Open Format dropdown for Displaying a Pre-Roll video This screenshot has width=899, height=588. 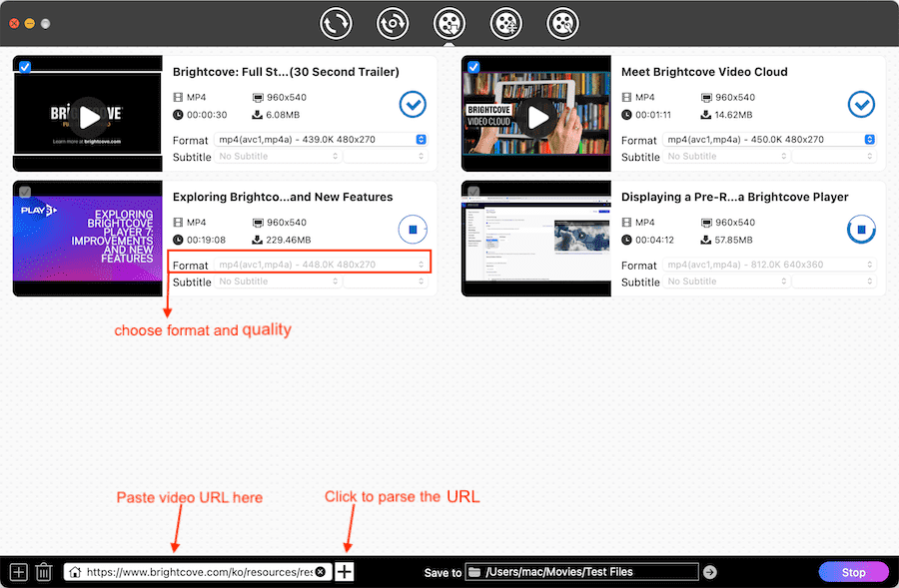(769, 265)
